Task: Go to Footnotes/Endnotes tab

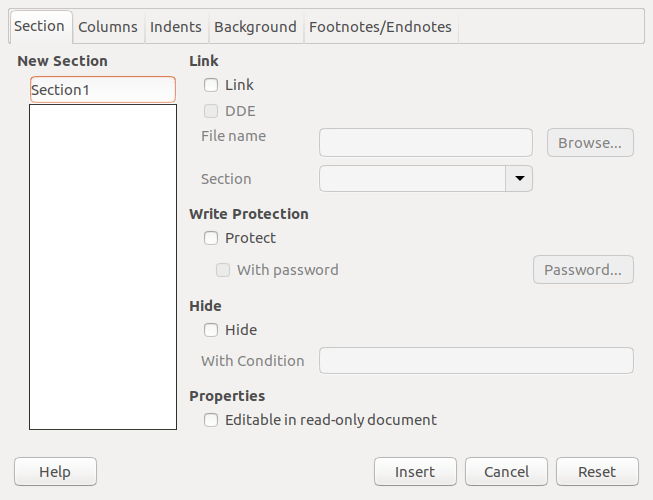Action: point(380,27)
